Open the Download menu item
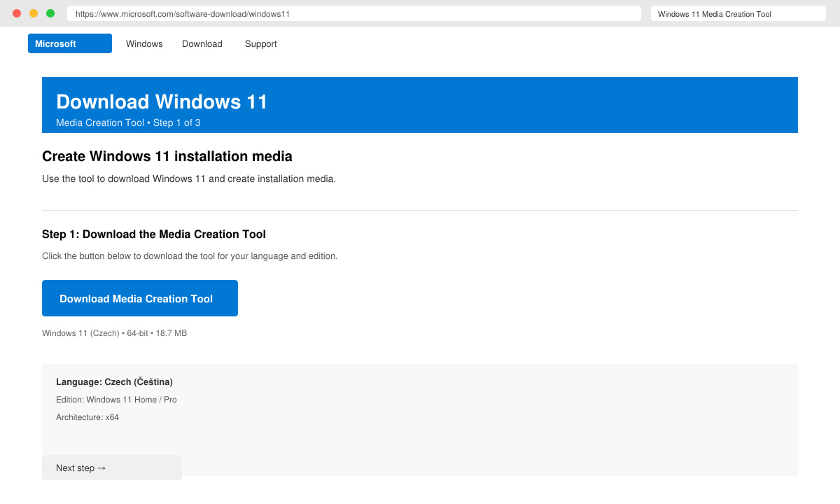Screen dimensions: 840x504 click(202, 43)
